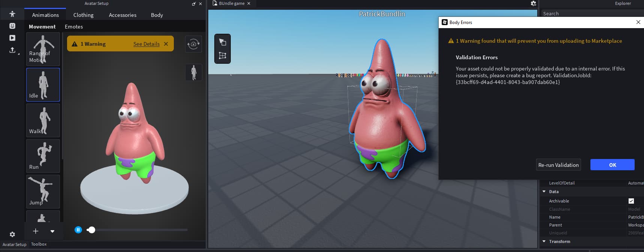Select the BUndle game document tab
The image size is (644, 252).
tap(232, 3)
